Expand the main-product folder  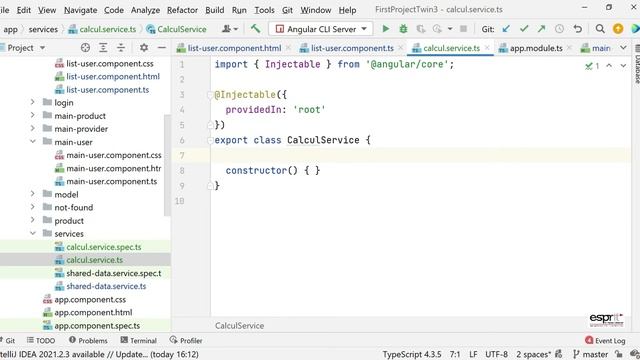click(x=33, y=116)
